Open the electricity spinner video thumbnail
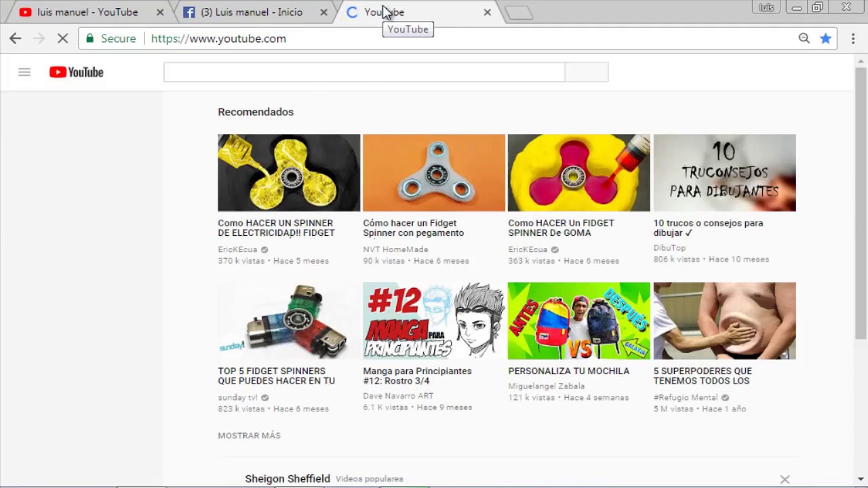This screenshot has height=488, width=868. tap(289, 173)
